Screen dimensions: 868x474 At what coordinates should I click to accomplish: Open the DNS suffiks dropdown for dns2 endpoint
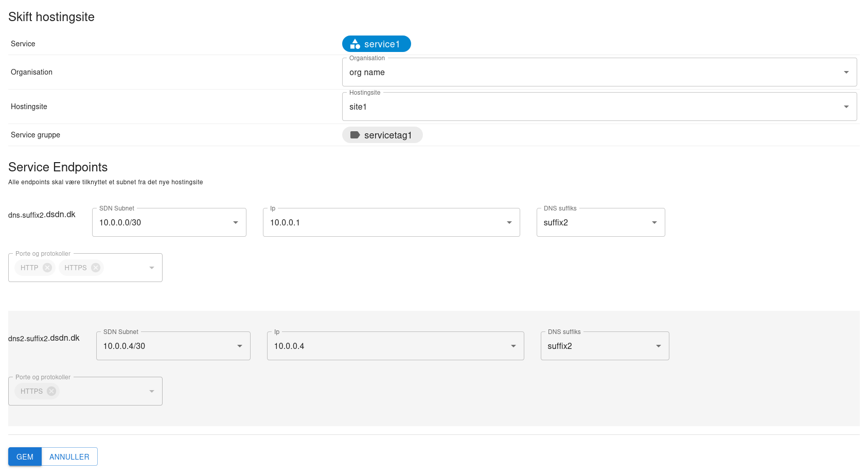click(x=658, y=346)
